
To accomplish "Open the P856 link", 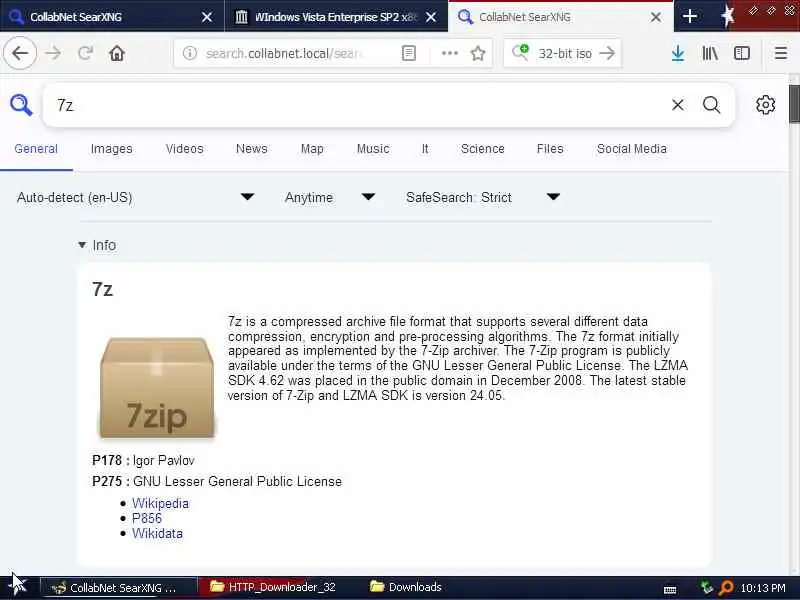I will click(x=147, y=518).
